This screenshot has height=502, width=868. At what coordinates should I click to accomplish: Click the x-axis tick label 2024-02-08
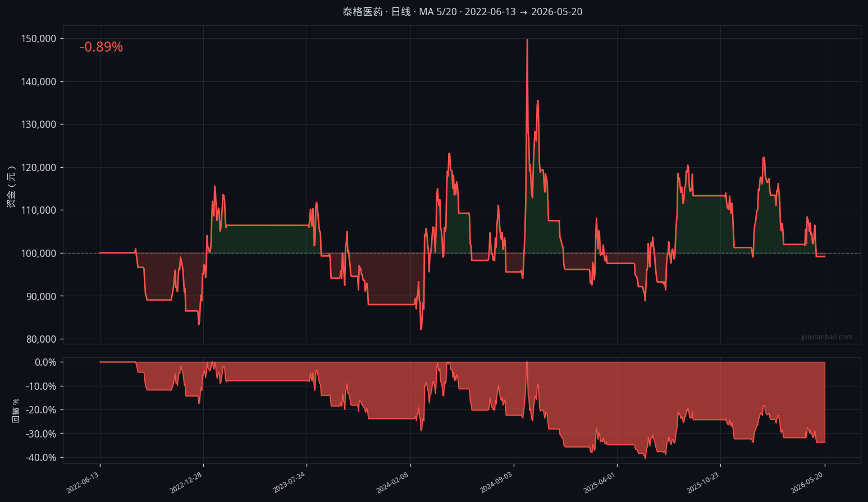392,482
